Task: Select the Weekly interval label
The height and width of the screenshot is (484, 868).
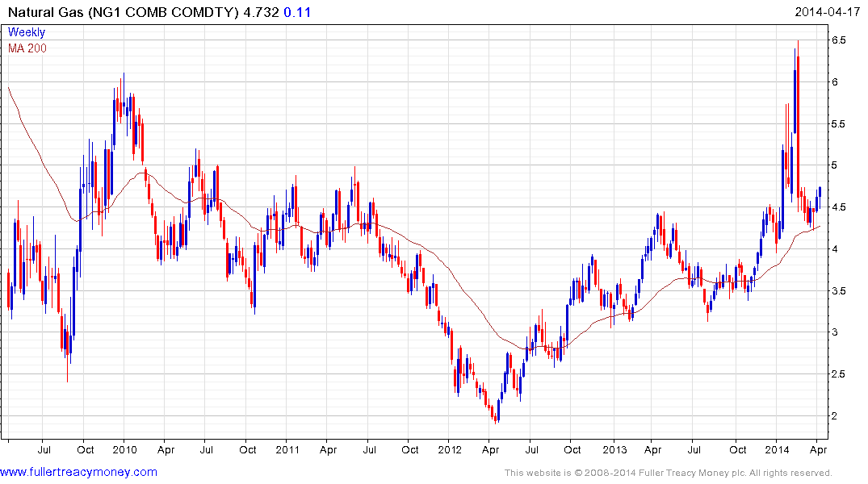Action: tap(26, 32)
